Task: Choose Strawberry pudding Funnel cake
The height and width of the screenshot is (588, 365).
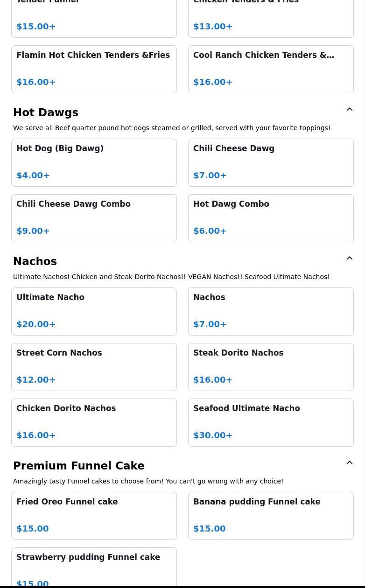Action: 94,567
